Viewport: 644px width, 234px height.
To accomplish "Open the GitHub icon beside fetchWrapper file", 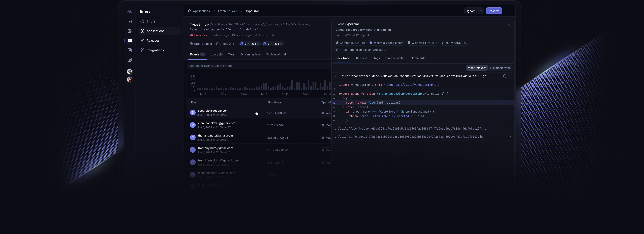I will (x=504, y=76).
